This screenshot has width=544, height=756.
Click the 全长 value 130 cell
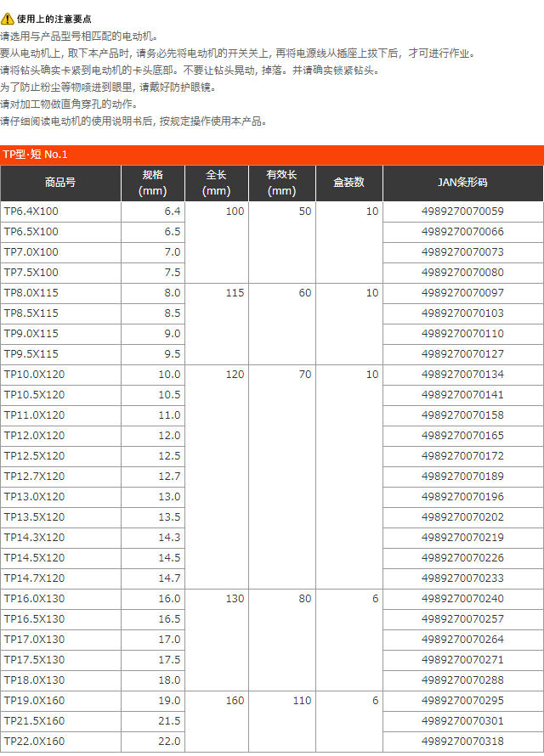(235, 599)
